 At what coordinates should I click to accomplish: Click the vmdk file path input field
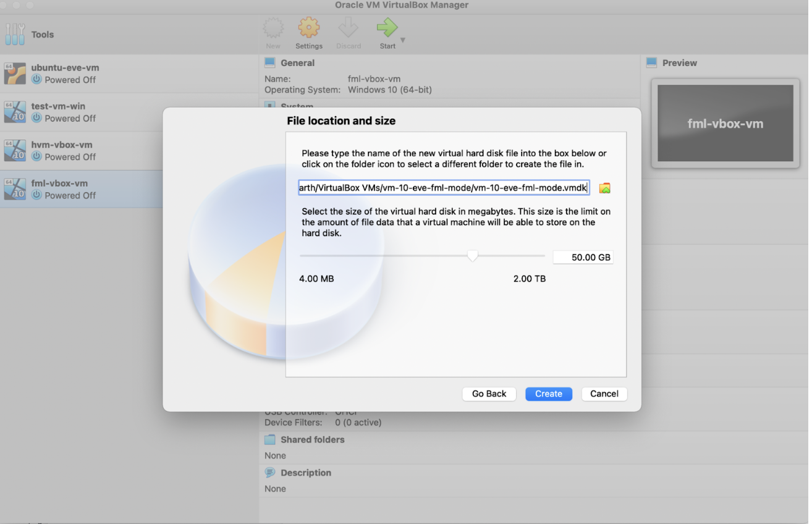pos(443,187)
